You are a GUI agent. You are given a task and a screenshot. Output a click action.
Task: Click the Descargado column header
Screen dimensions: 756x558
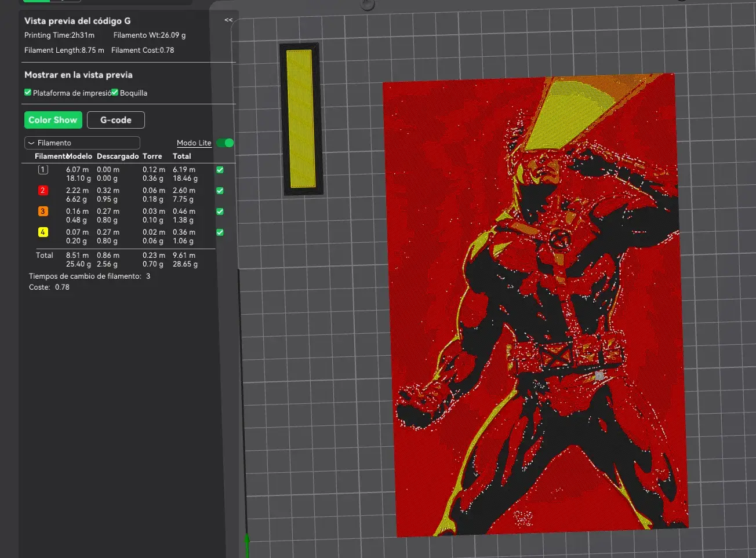click(118, 156)
